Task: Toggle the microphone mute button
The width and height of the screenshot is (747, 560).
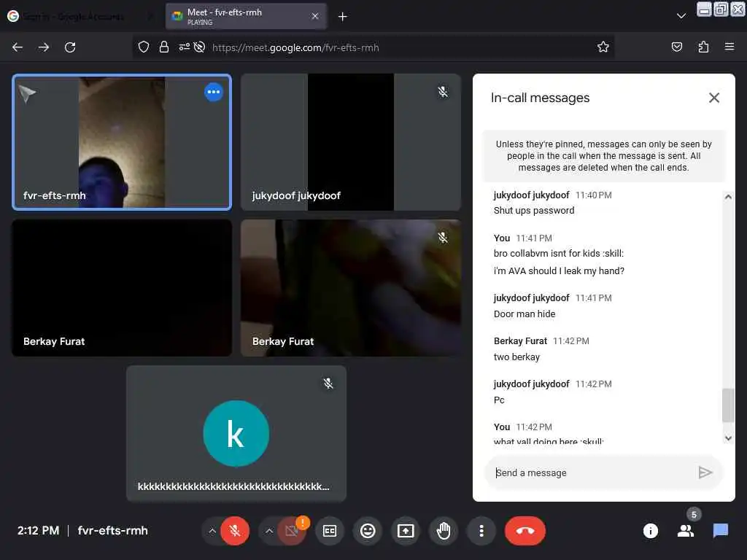Action: (234, 531)
